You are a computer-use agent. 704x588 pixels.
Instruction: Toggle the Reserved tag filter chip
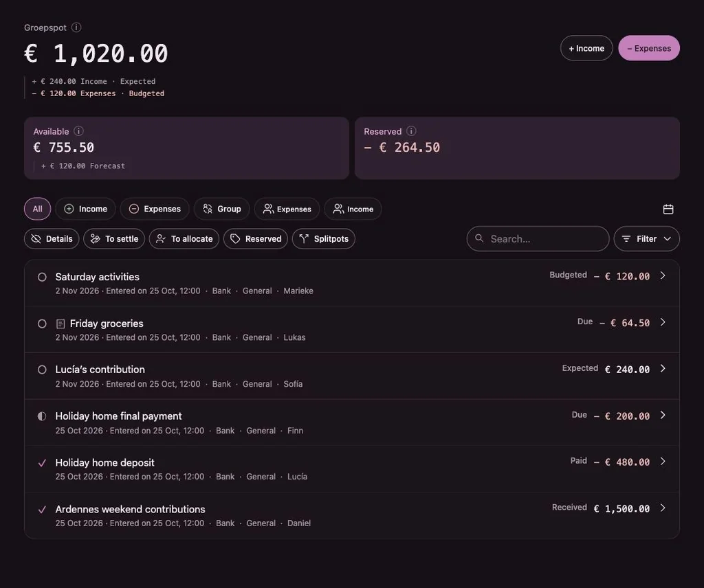(256, 238)
